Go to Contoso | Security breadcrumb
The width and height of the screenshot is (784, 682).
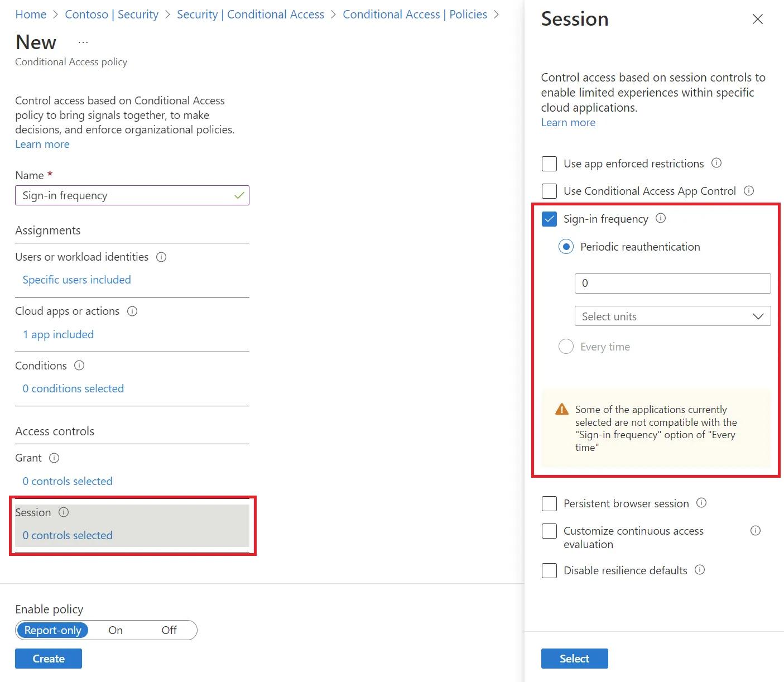(x=112, y=15)
